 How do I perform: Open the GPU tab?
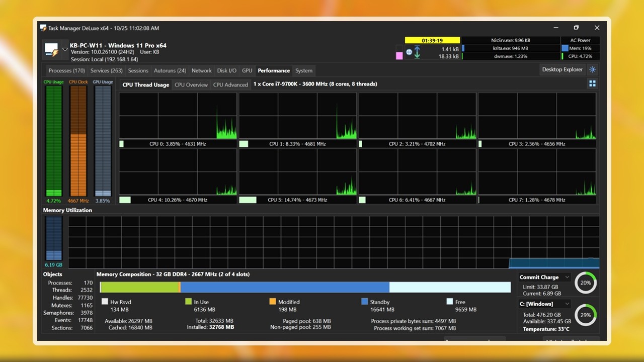coord(247,71)
